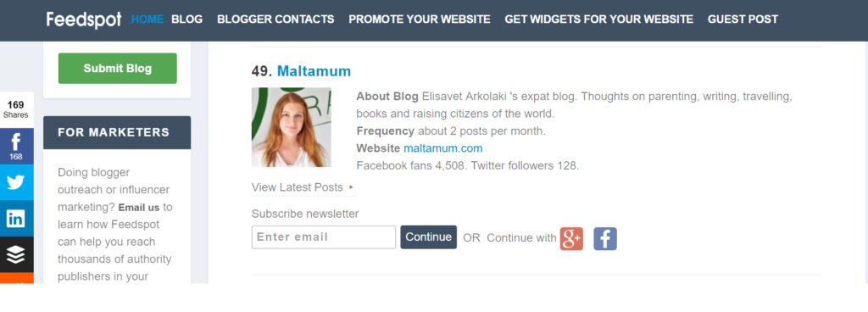Click the orange share icon at the bottom
Image resolution: width=868 pixels, height=312 pixels.
point(16,278)
